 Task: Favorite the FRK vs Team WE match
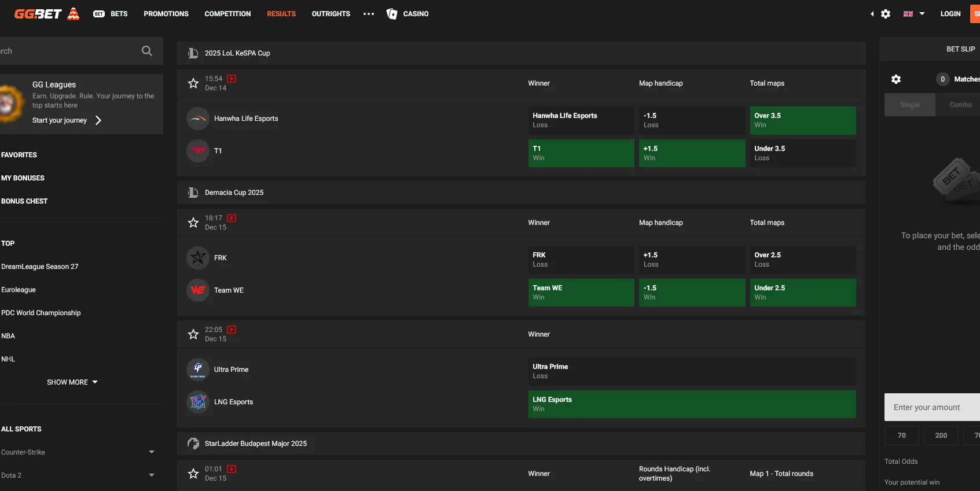(x=193, y=223)
